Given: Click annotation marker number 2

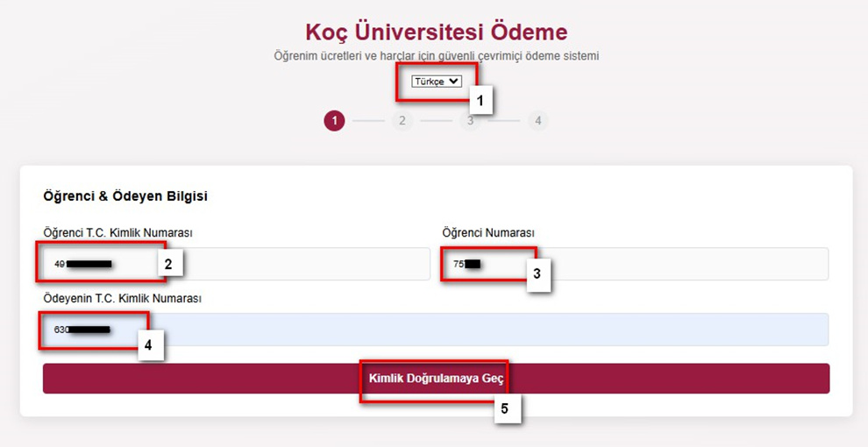Looking at the screenshot, I should [168, 263].
